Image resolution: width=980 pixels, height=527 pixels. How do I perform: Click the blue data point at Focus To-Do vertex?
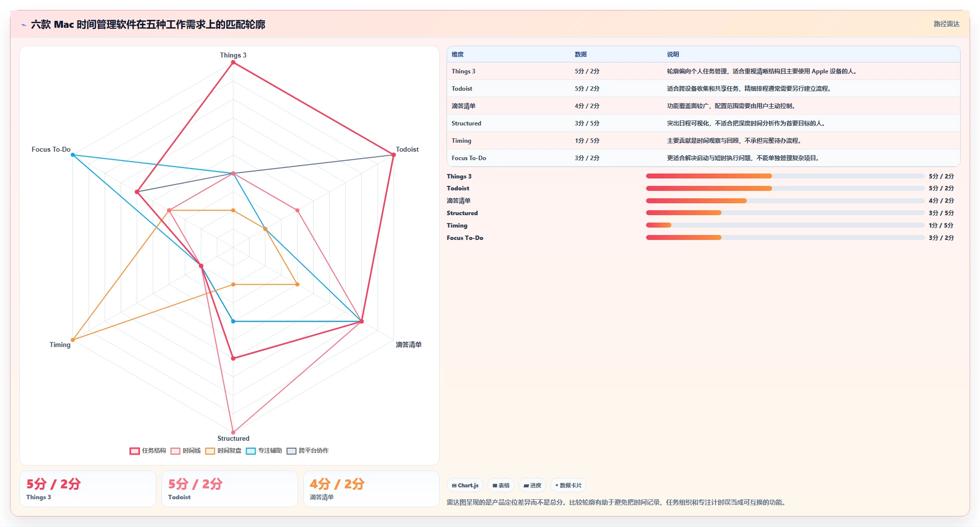click(x=73, y=155)
